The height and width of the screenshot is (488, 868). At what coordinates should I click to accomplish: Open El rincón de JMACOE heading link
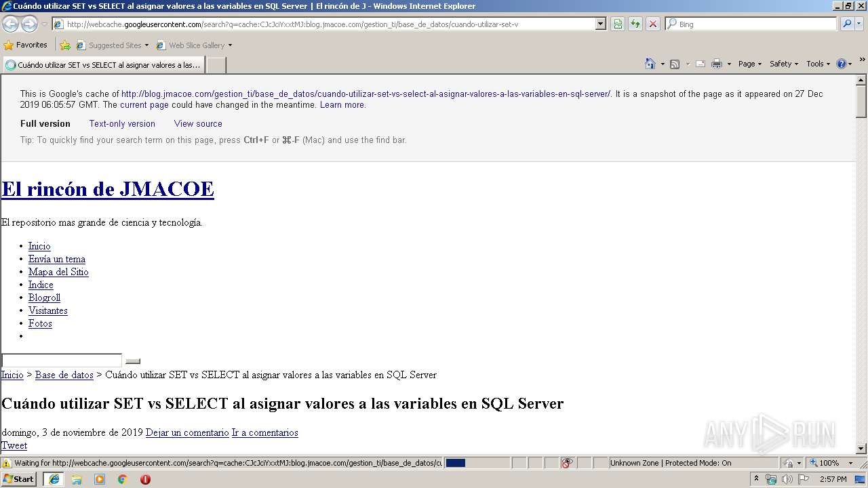[x=108, y=189]
